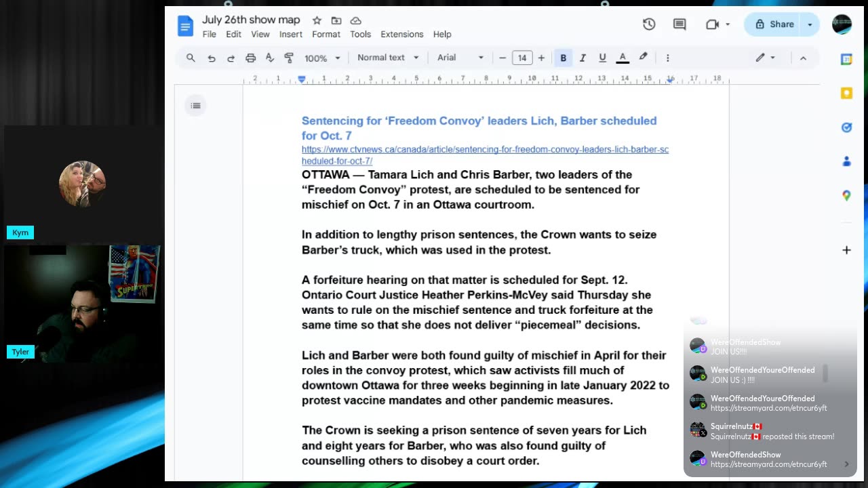This screenshot has width=868, height=488.
Task: Redo the last action
Action: [231, 58]
